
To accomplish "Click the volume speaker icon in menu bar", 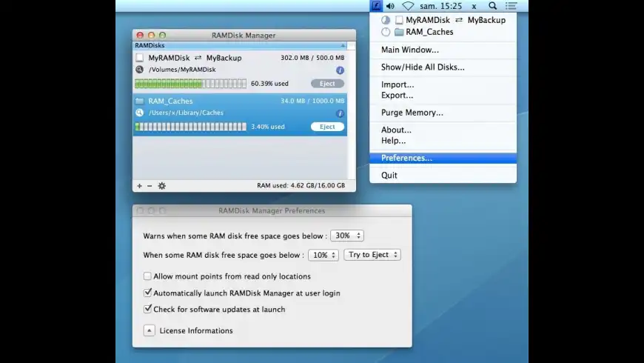I will click(390, 6).
